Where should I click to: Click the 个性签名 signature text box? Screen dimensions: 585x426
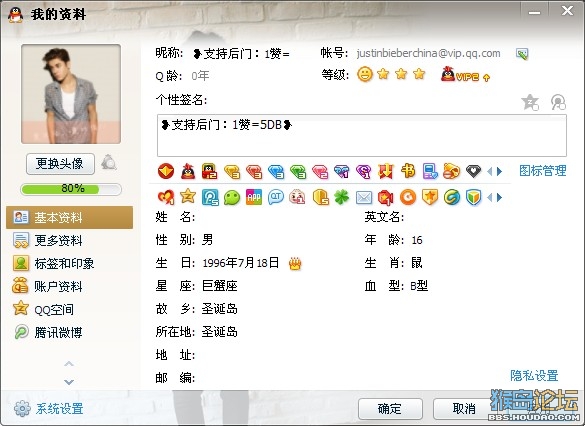[362, 135]
